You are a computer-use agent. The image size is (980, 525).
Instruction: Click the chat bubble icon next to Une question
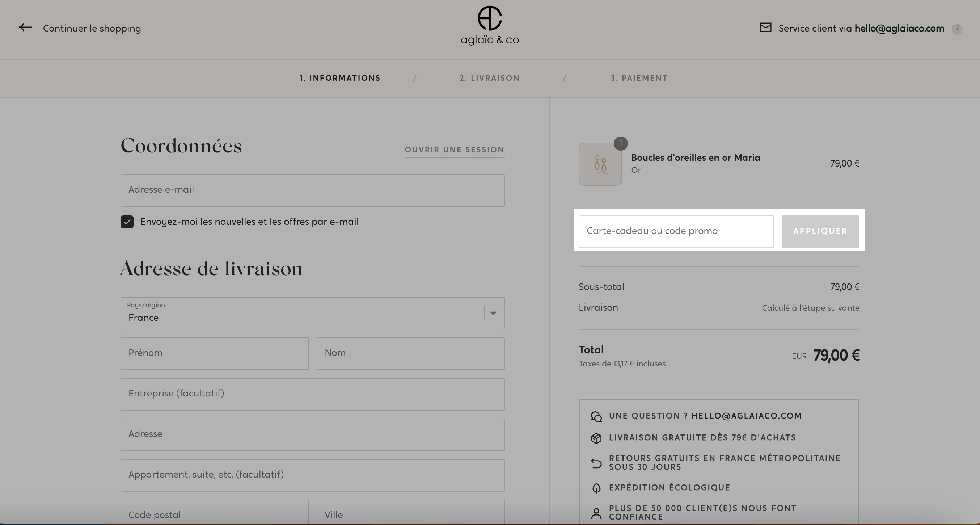click(596, 416)
